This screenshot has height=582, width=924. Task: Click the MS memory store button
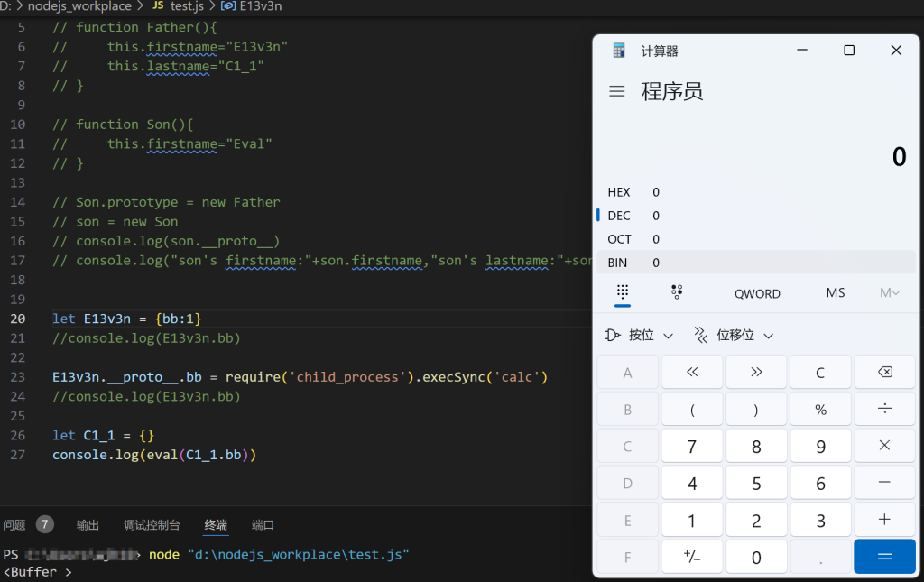click(835, 292)
